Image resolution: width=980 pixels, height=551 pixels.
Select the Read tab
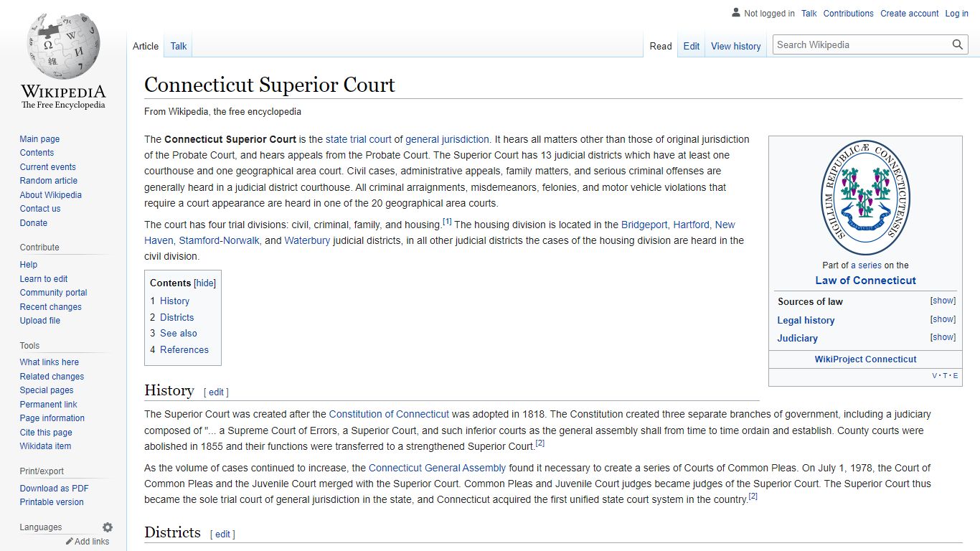click(661, 46)
